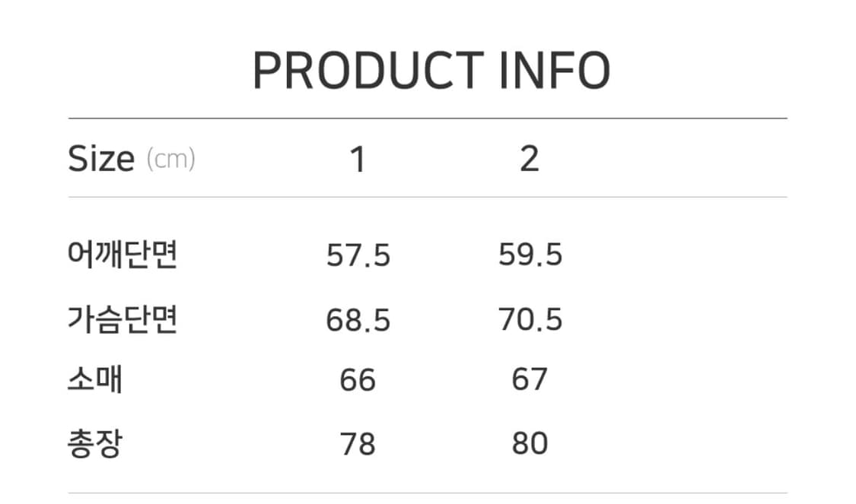The height and width of the screenshot is (504, 856).
Task: Click the bottom divider line under 총장
Action: [428, 493]
